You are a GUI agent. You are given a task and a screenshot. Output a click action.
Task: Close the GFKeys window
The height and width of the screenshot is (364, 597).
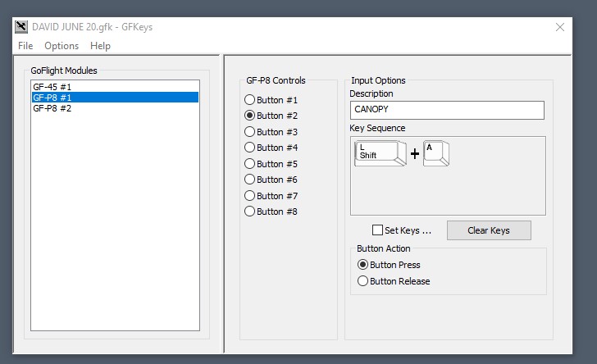(560, 27)
